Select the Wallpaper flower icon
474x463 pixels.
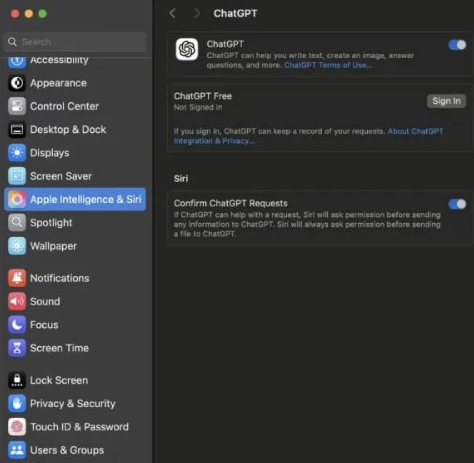tap(17, 246)
